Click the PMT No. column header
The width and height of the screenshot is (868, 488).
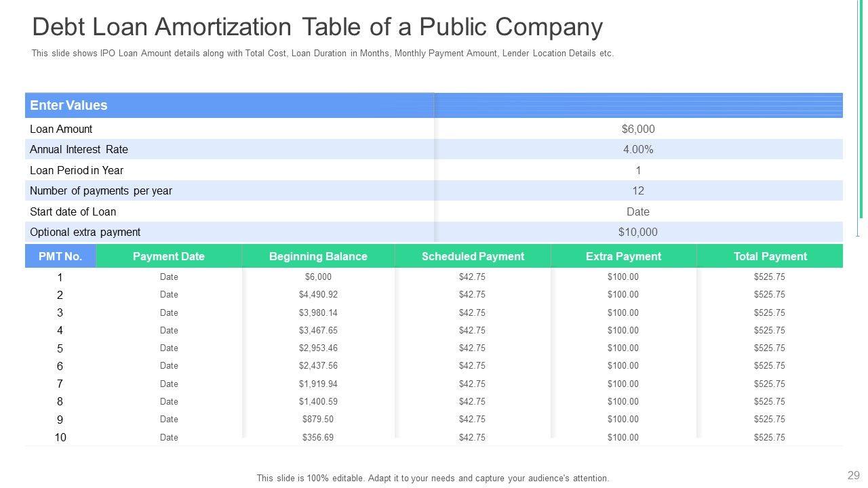coord(60,256)
